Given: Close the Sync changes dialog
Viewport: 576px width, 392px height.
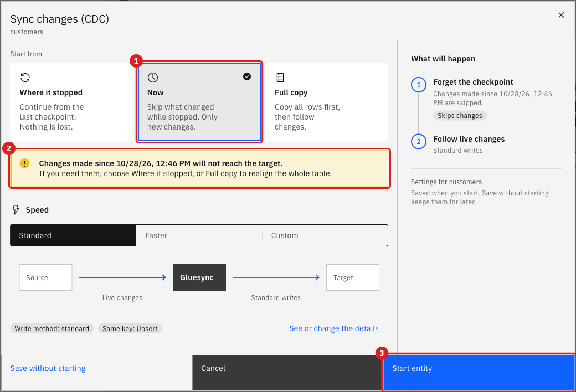Looking at the screenshot, I should pos(561,15).
